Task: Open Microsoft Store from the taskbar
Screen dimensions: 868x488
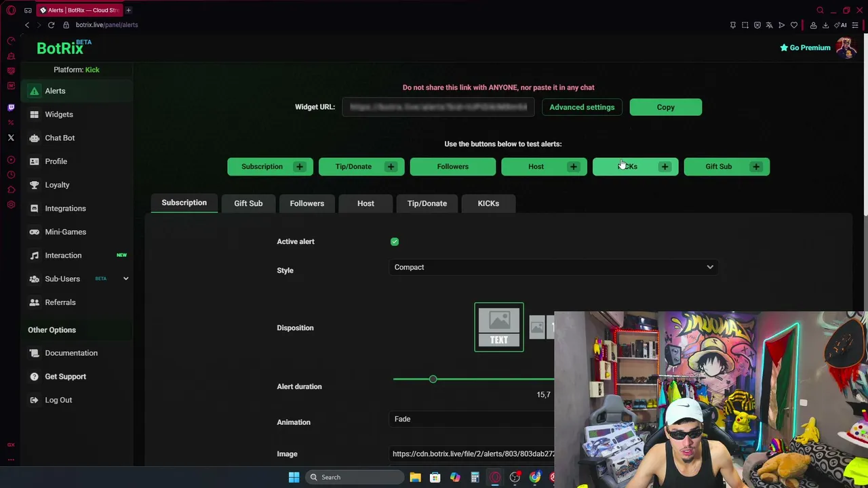Action: coord(435,477)
